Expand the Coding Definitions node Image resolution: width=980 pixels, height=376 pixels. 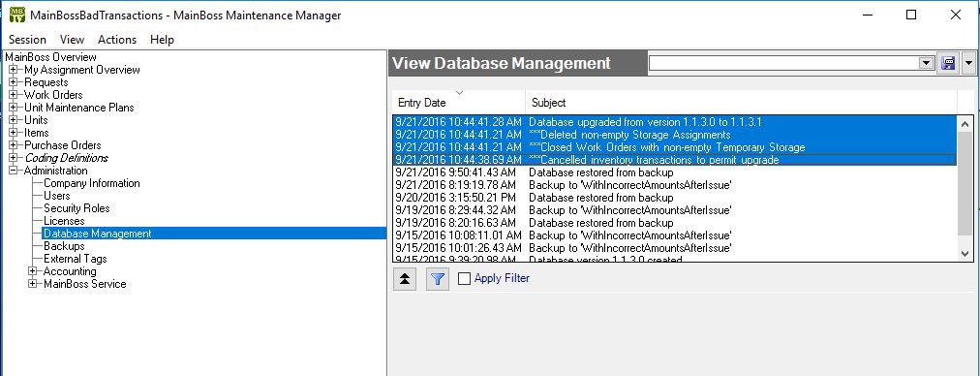14,158
